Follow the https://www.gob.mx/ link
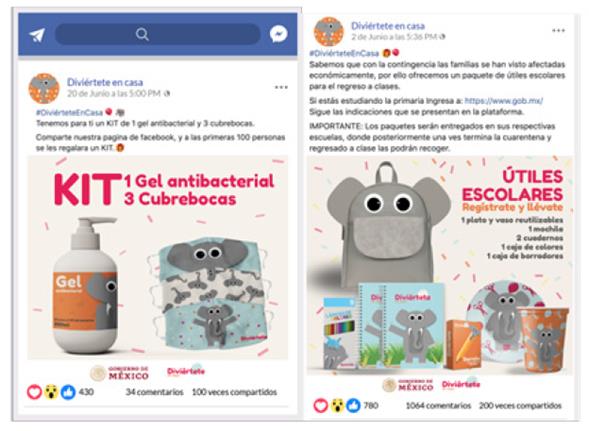Image resolution: width=589 pixels, height=431 pixels. click(x=504, y=101)
